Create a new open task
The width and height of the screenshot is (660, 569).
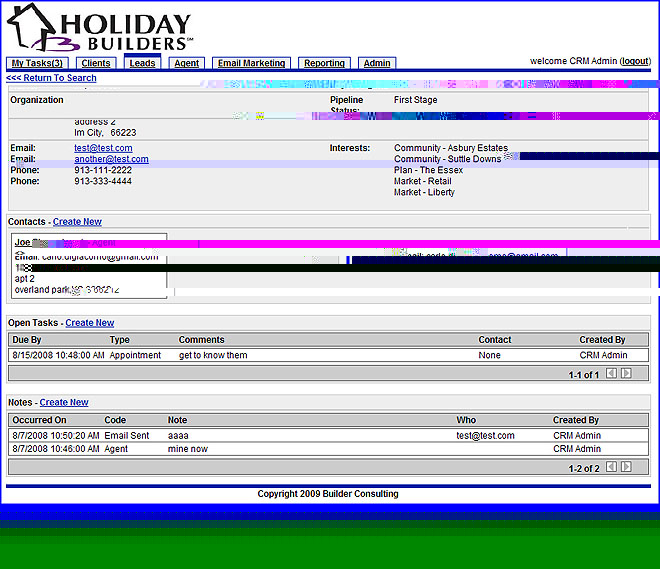[x=90, y=323]
